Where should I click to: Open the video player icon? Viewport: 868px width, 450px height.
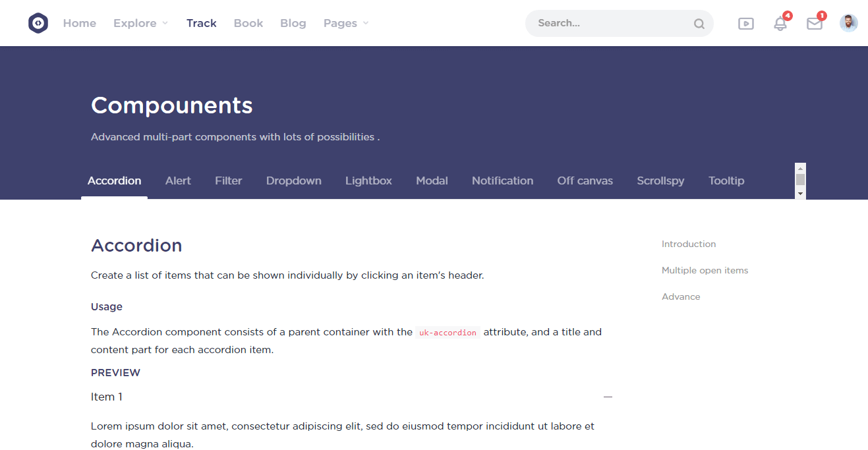click(x=746, y=24)
